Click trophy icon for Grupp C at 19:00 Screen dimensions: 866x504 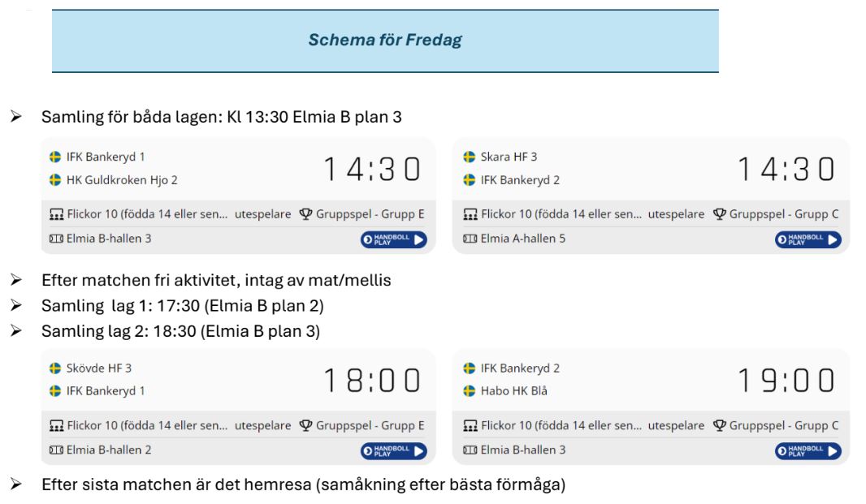point(719,425)
